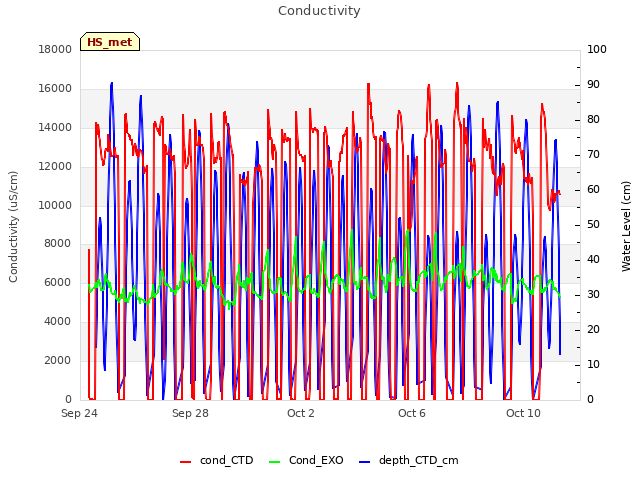Click the HS_met annotation label

(110, 42)
